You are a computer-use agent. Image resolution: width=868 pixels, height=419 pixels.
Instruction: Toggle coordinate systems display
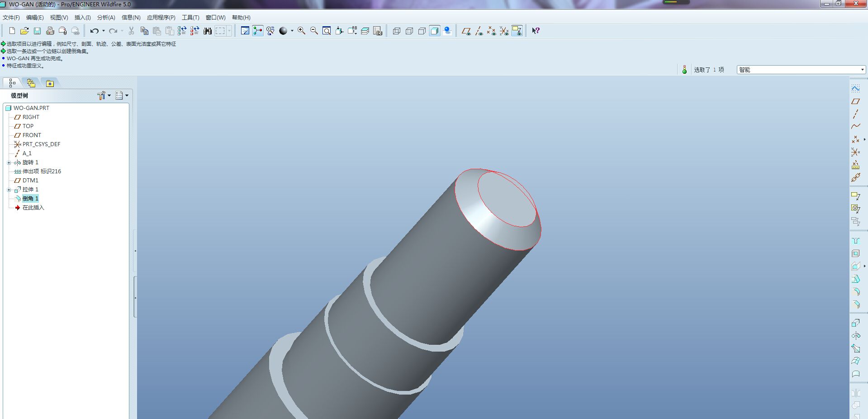(504, 31)
